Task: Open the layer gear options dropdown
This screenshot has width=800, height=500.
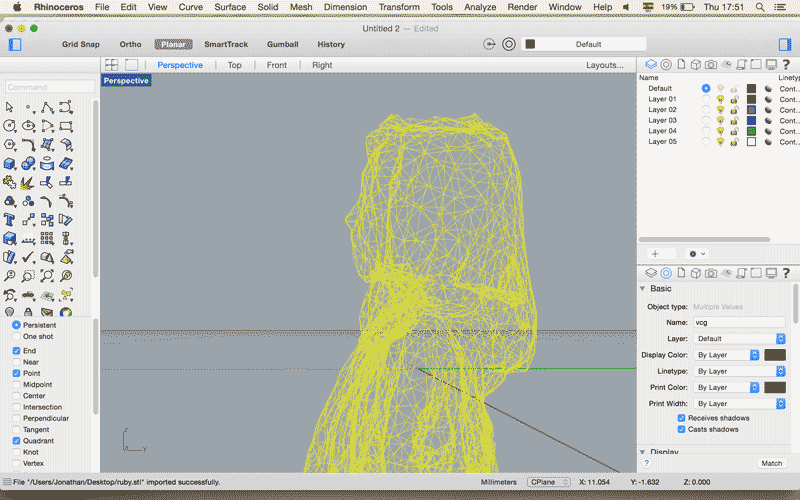Action: (x=696, y=254)
